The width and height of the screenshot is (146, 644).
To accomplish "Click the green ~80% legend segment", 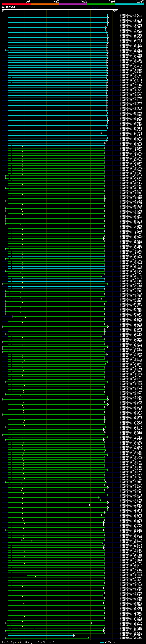I will pyautogui.click(x=101, y=4).
